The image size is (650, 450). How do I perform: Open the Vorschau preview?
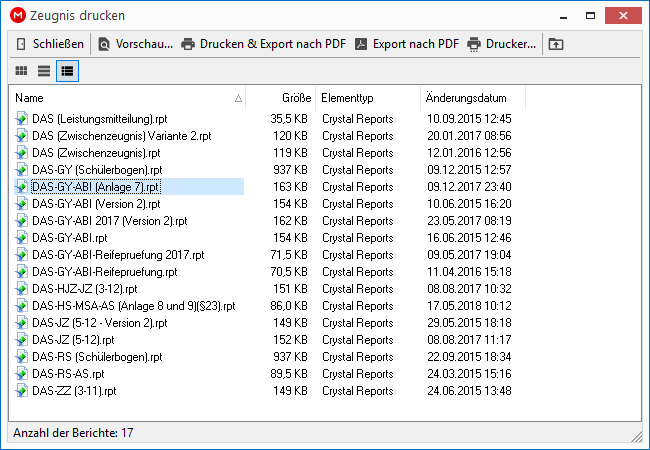coord(135,44)
